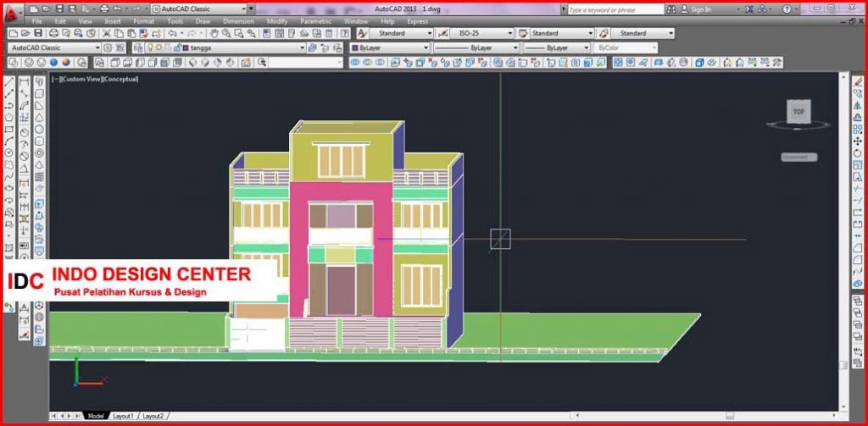Click the ByLayer color swatch square
868x426 pixels.
click(x=354, y=48)
